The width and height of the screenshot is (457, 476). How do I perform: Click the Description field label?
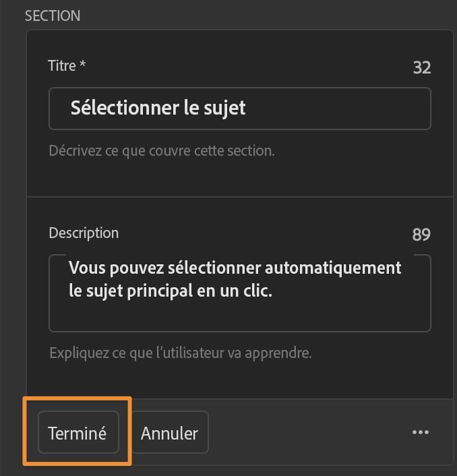click(x=84, y=233)
